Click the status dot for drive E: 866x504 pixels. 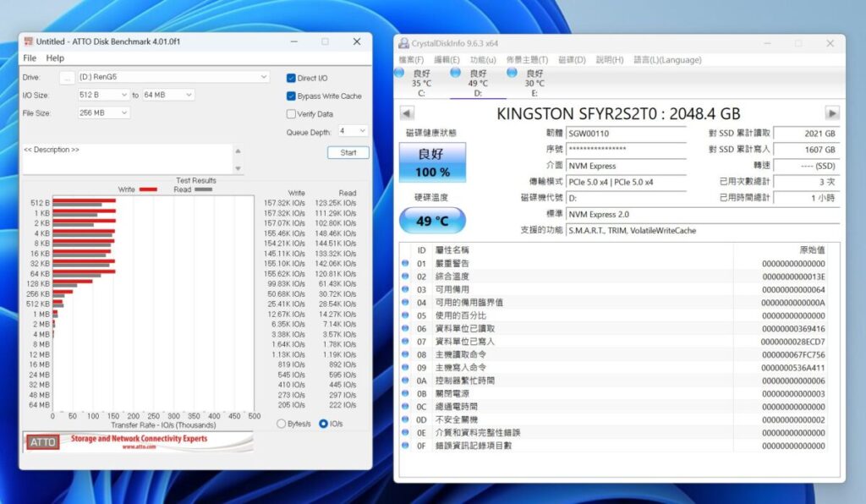pyautogui.click(x=512, y=73)
